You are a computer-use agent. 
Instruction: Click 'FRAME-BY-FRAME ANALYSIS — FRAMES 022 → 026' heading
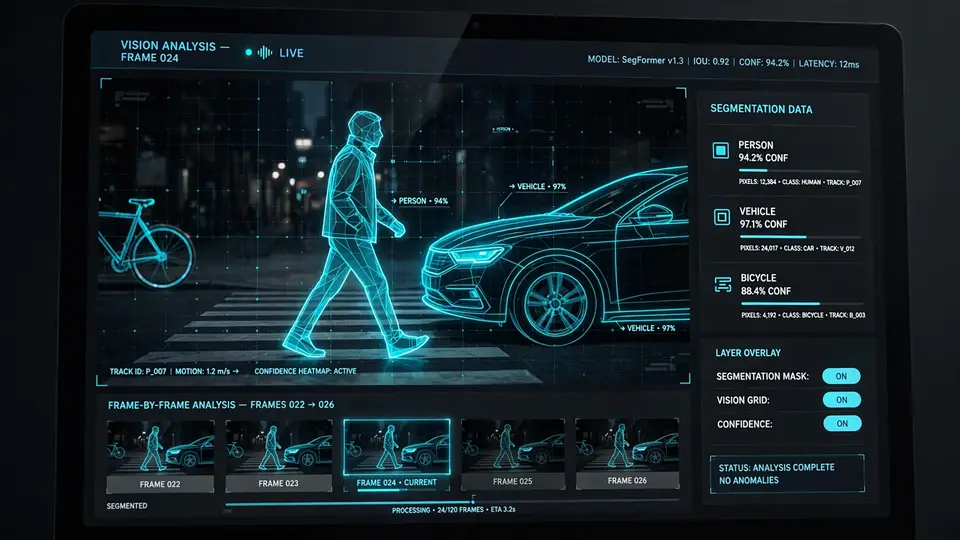[221, 405]
